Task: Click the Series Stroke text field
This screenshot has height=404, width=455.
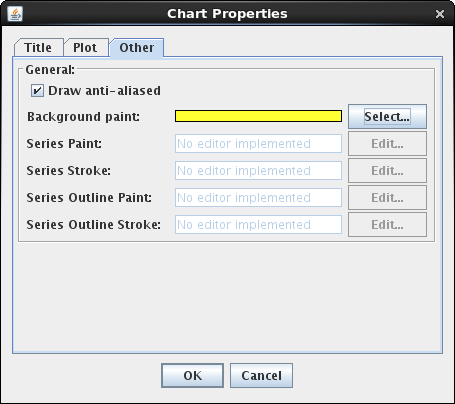Action: (258, 171)
